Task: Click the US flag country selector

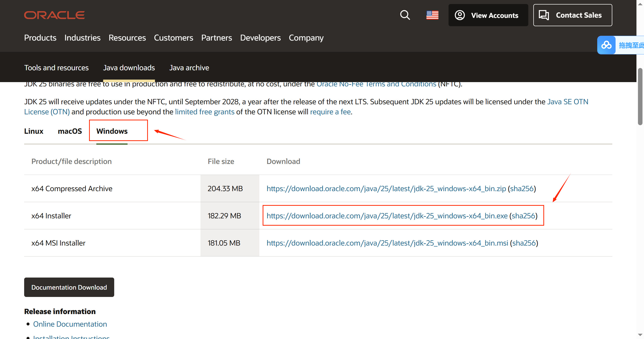Action: [432, 15]
